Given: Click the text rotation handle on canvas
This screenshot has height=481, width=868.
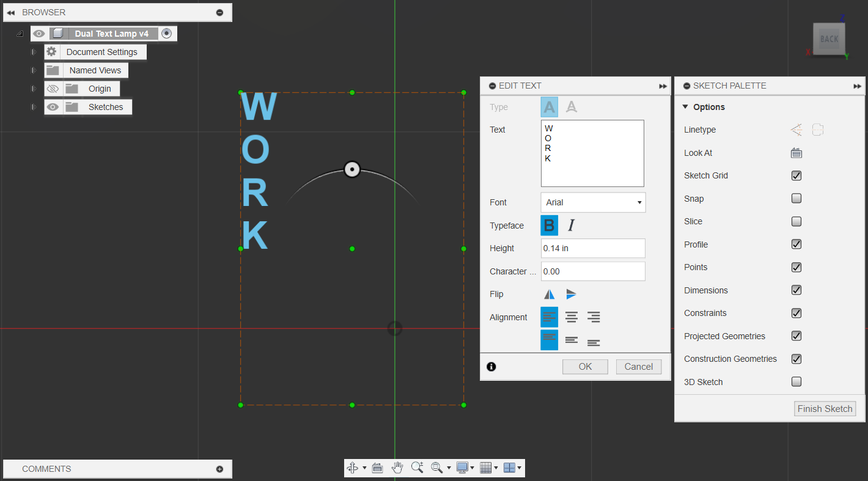Looking at the screenshot, I should coord(352,169).
